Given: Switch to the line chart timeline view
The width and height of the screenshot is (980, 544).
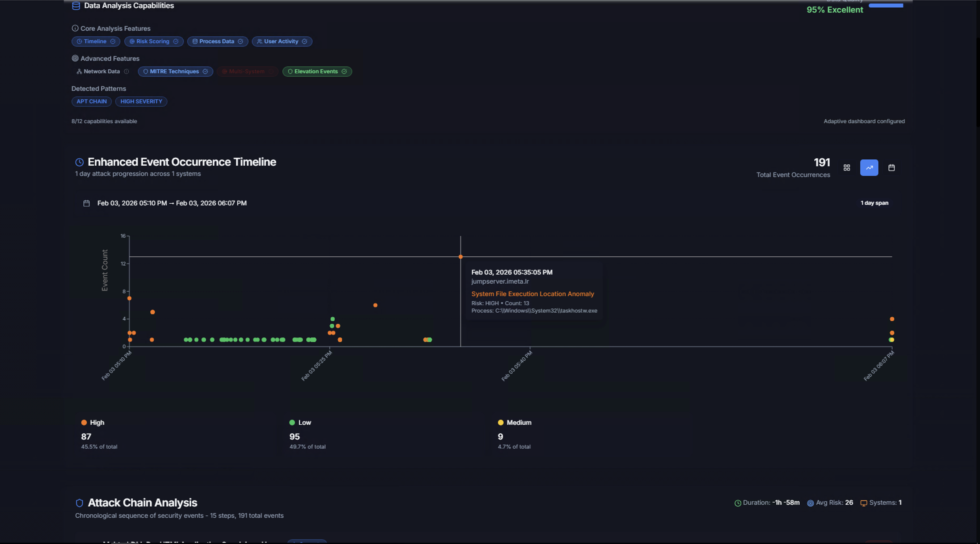Looking at the screenshot, I should pyautogui.click(x=869, y=167).
